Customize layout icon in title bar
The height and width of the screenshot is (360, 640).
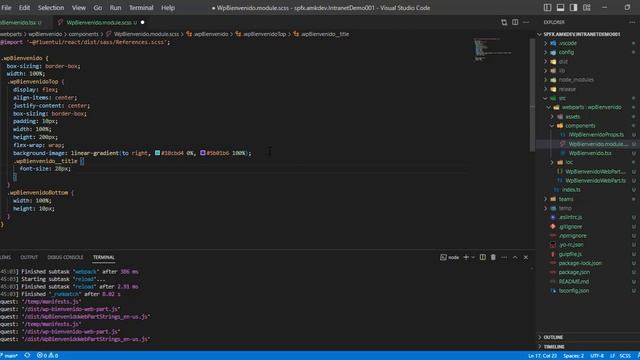[587, 7]
